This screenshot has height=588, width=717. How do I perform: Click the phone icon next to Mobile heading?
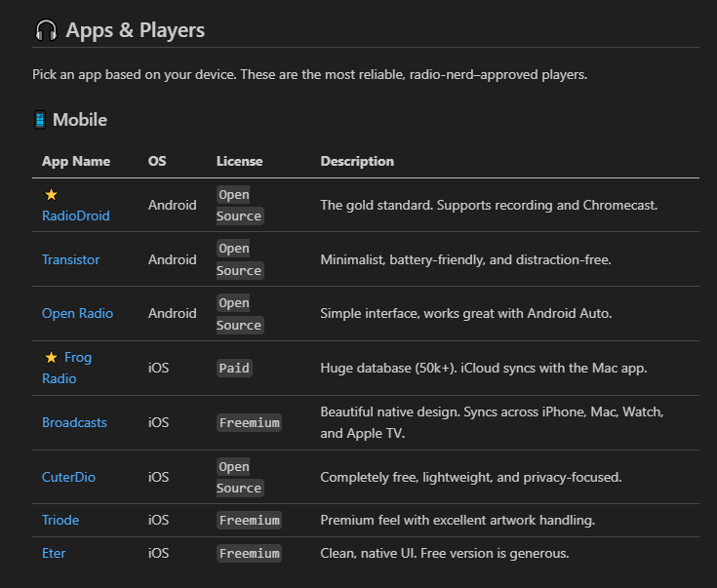point(40,120)
